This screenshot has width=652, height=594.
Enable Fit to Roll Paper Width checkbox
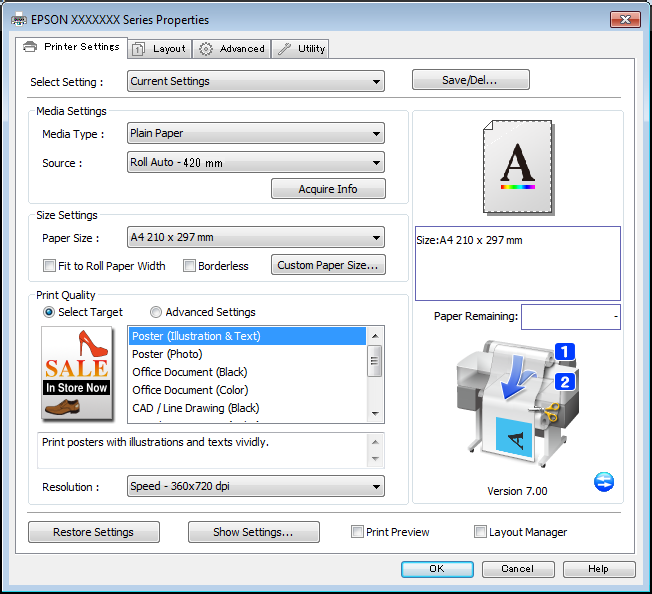49,266
